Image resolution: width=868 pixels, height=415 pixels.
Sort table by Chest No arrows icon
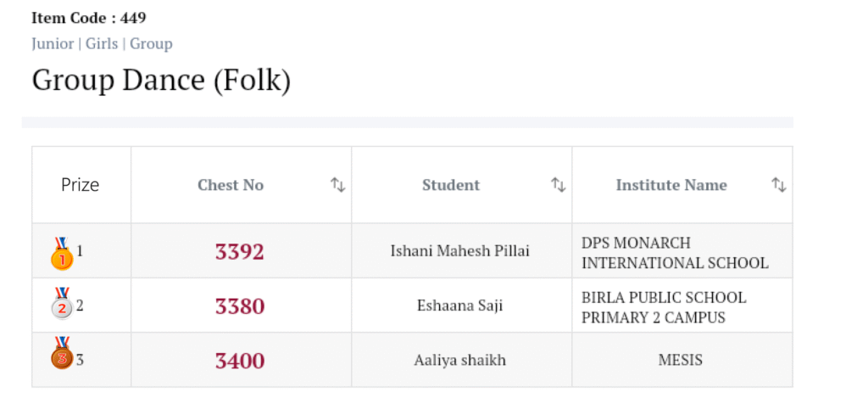click(337, 185)
